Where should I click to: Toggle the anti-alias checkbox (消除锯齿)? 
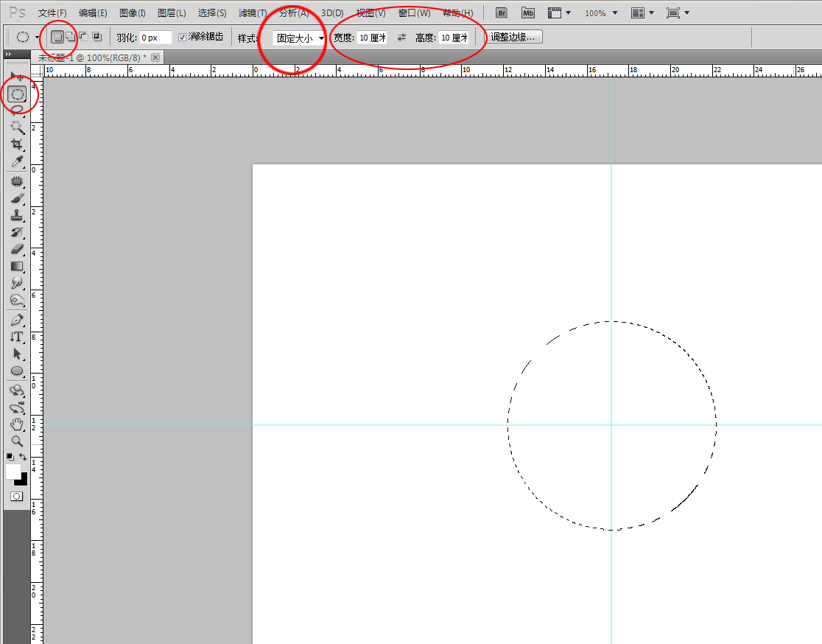(x=182, y=38)
